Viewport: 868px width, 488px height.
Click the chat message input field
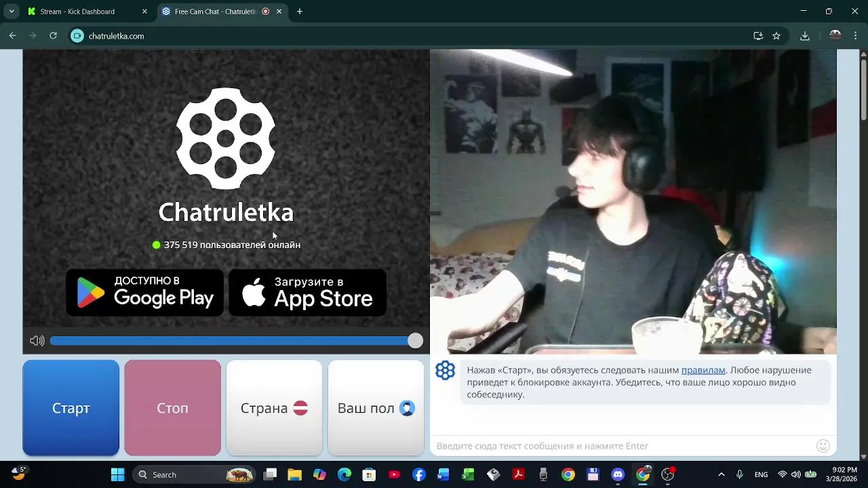click(x=624, y=446)
